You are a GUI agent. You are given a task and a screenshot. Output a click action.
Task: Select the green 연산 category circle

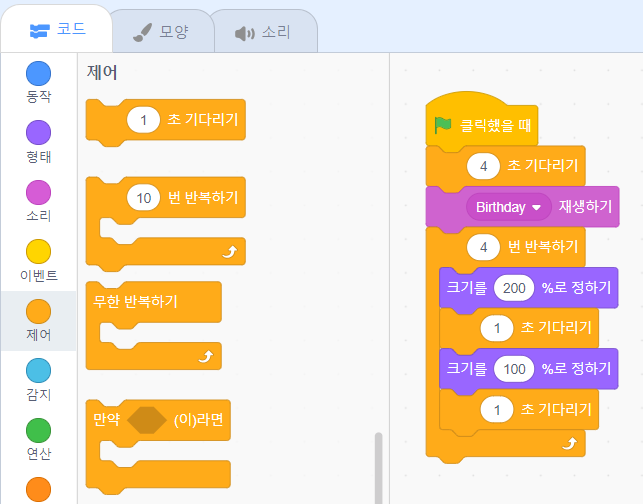[39, 430]
